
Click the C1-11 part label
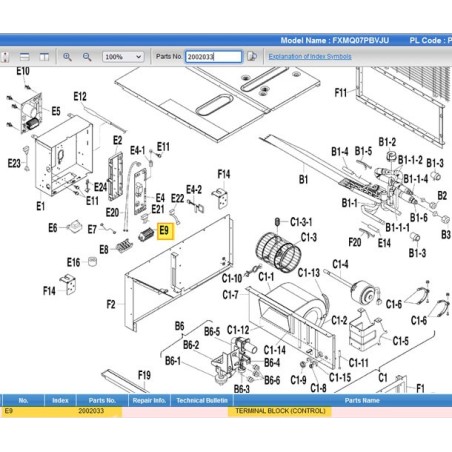click(359, 362)
